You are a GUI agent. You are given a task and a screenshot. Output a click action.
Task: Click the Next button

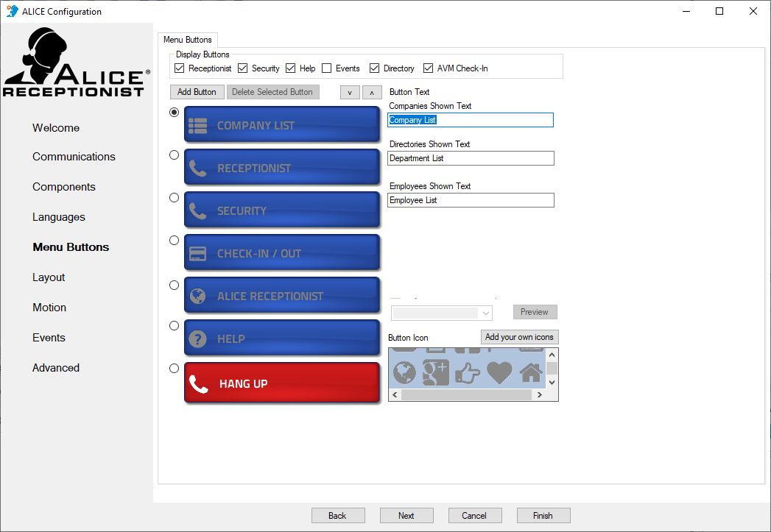tap(406, 516)
